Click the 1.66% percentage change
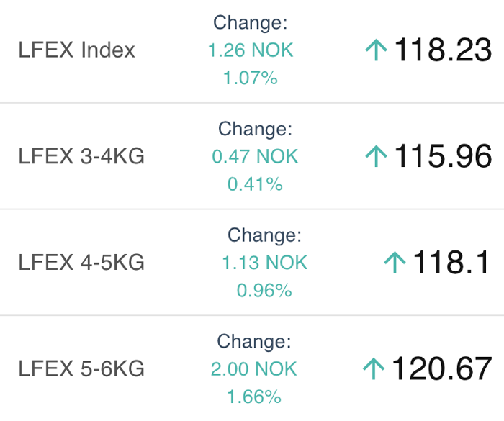Viewport: 504px width, 421px height. pyautogui.click(x=254, y=397)
